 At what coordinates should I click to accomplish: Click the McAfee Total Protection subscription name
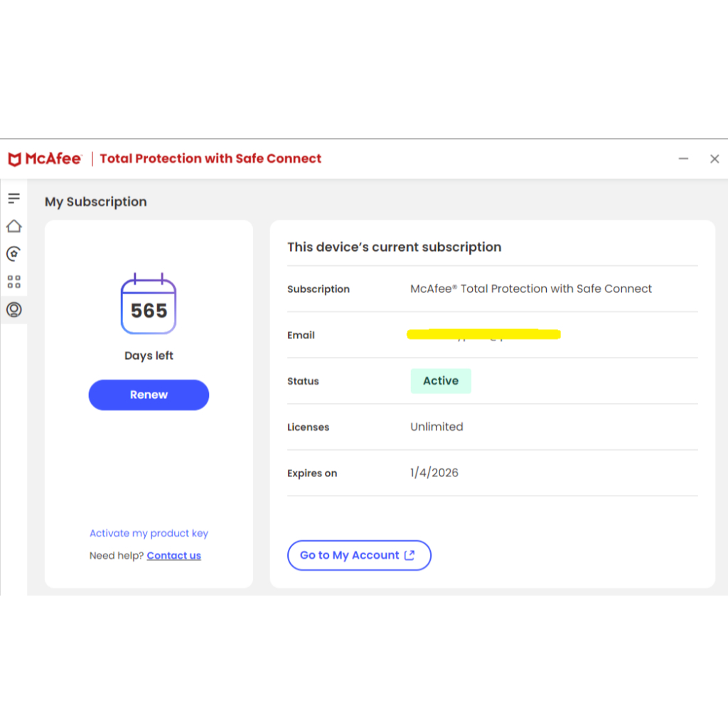pyautogui.click(x=531, y=289)
